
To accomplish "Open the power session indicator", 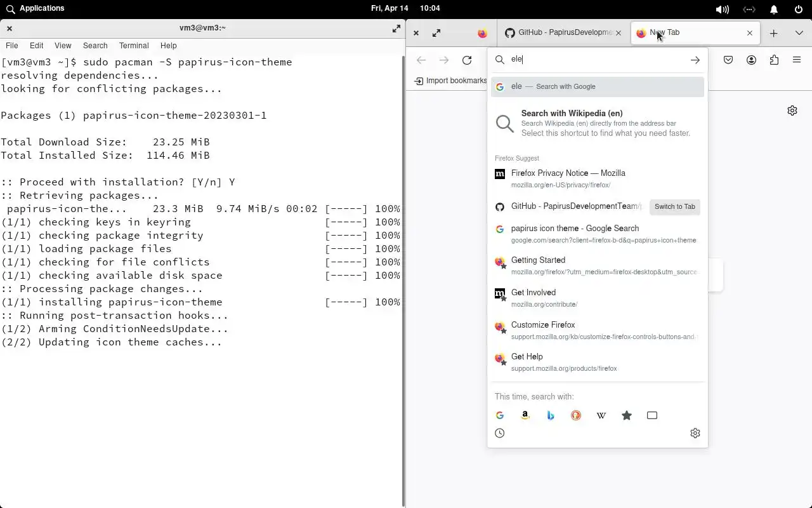I will [x=799, y=9].
